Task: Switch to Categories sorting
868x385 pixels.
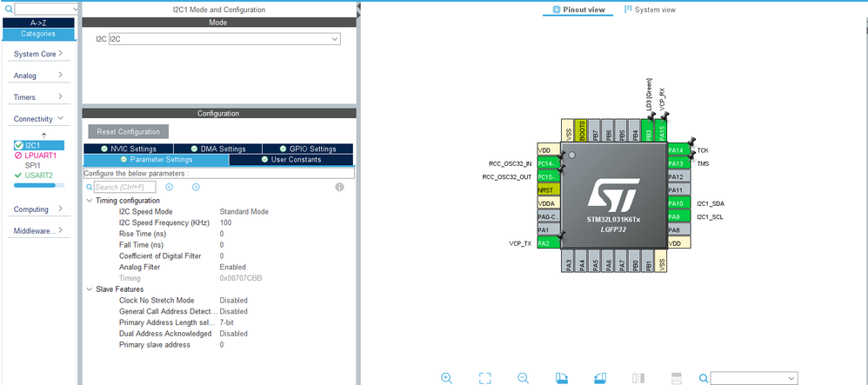Action: pos(38,34)
